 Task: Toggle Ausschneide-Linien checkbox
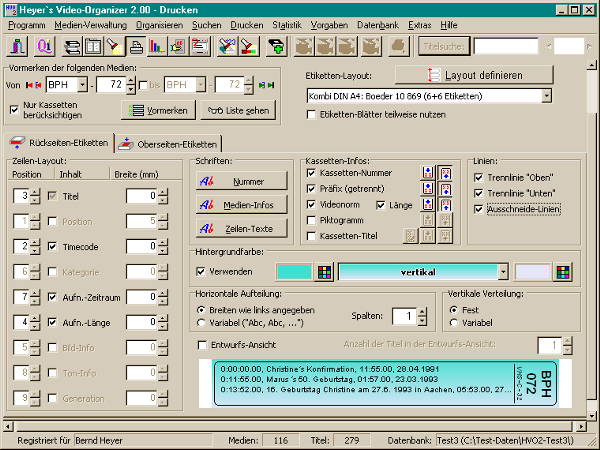pos(479,209)
